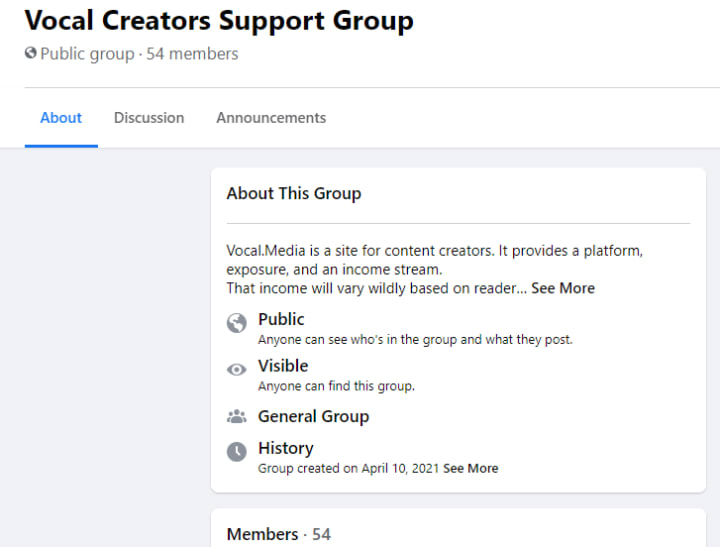Click the Visible label text
Viewport: 720px width, 547px height.
pos(283,366)
